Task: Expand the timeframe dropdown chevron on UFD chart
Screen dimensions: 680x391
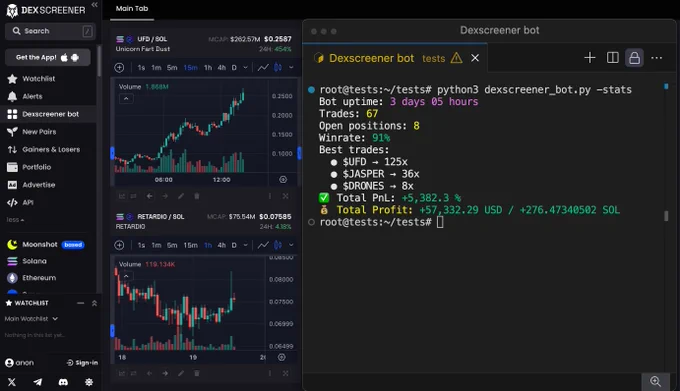Action: tap(245, 68)
